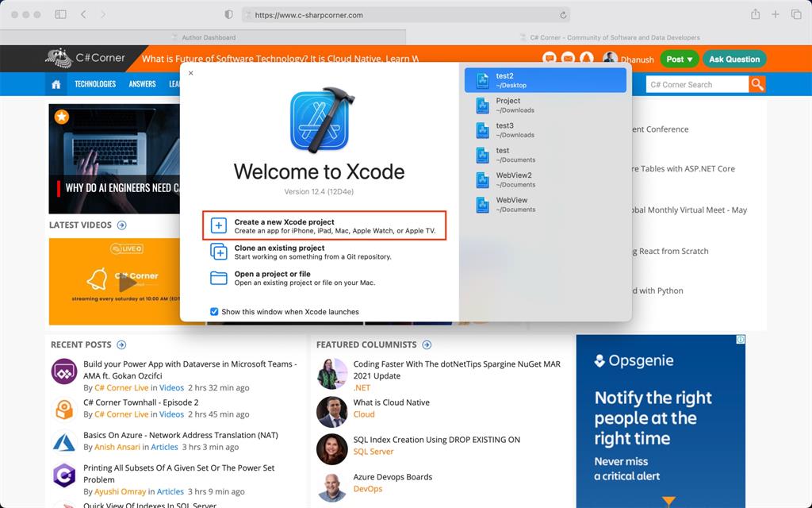Select recent project test2 on Desktop
This screenshot has height=508, width=812.
click(546, 80)
